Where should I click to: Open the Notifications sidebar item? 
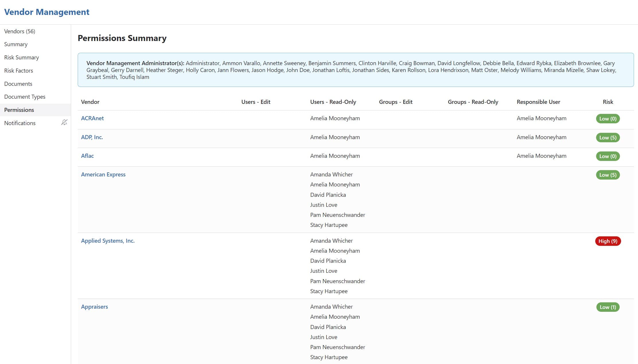point(20,123)
